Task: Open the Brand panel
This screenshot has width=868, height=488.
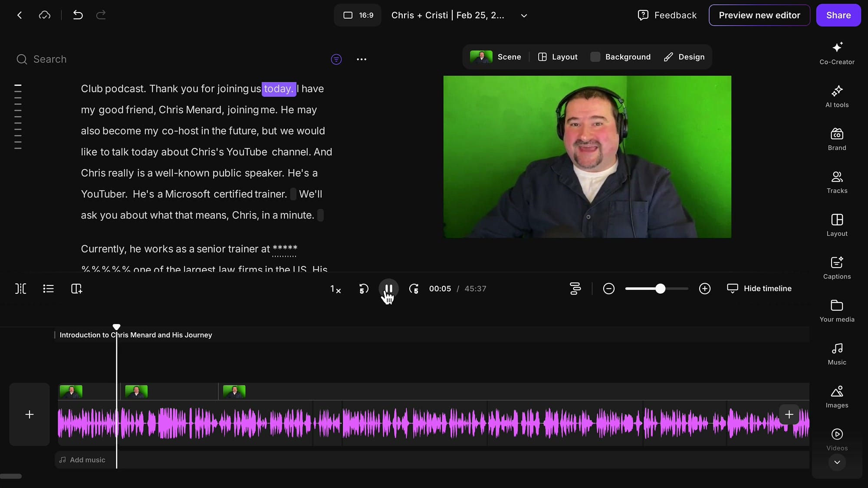Action: pos(837,139)
